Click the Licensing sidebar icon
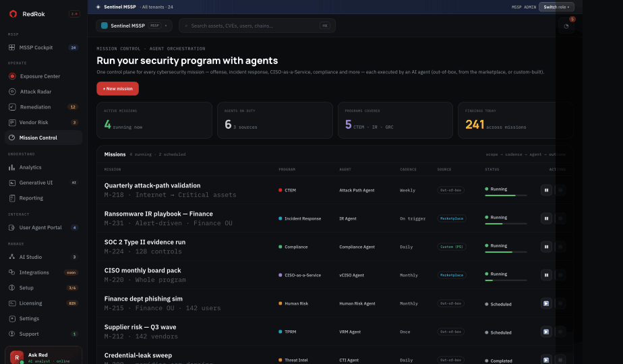 coord(12,303)
